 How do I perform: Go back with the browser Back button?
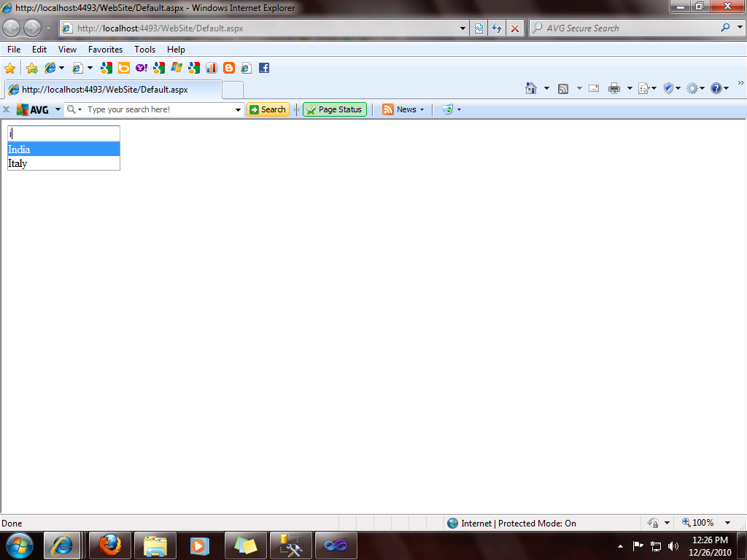coord(12,28)
